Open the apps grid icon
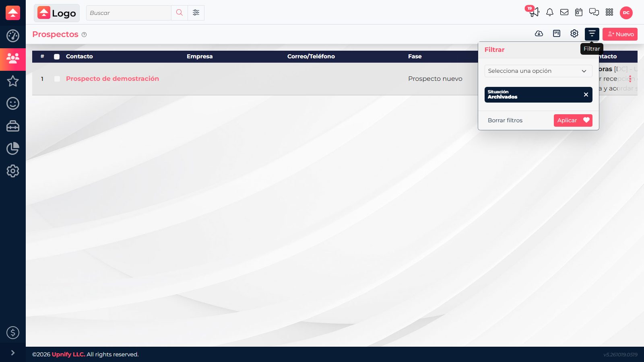Screen dimensions: 644x362 609,12
